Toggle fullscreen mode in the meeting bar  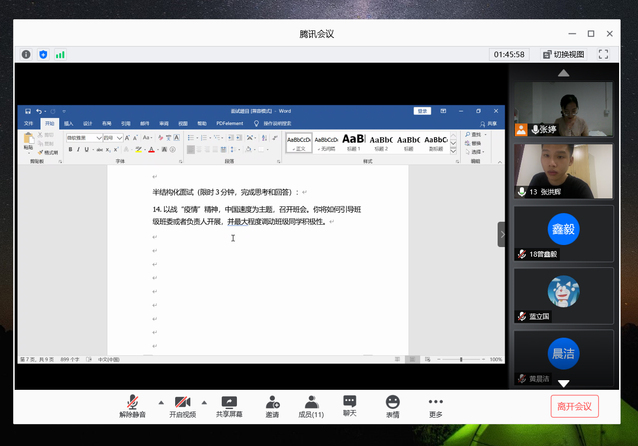[x=603, y=54]
